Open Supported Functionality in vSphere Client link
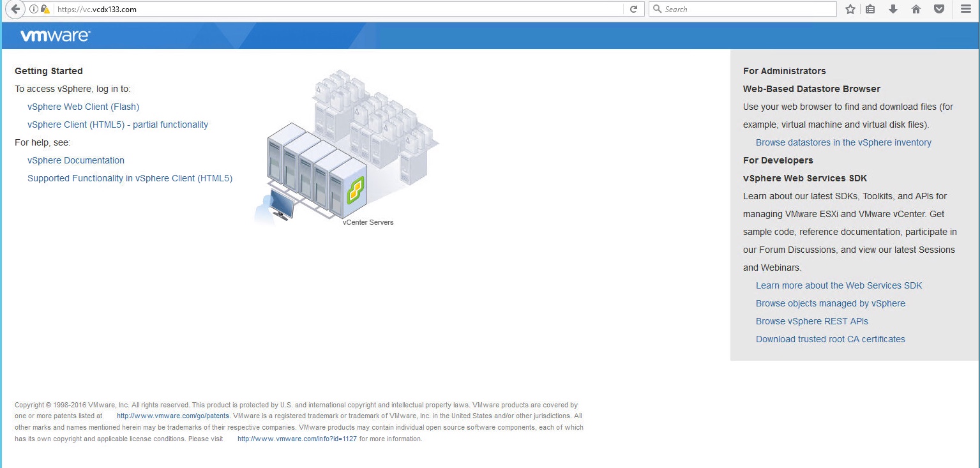 tap(130, 178)
